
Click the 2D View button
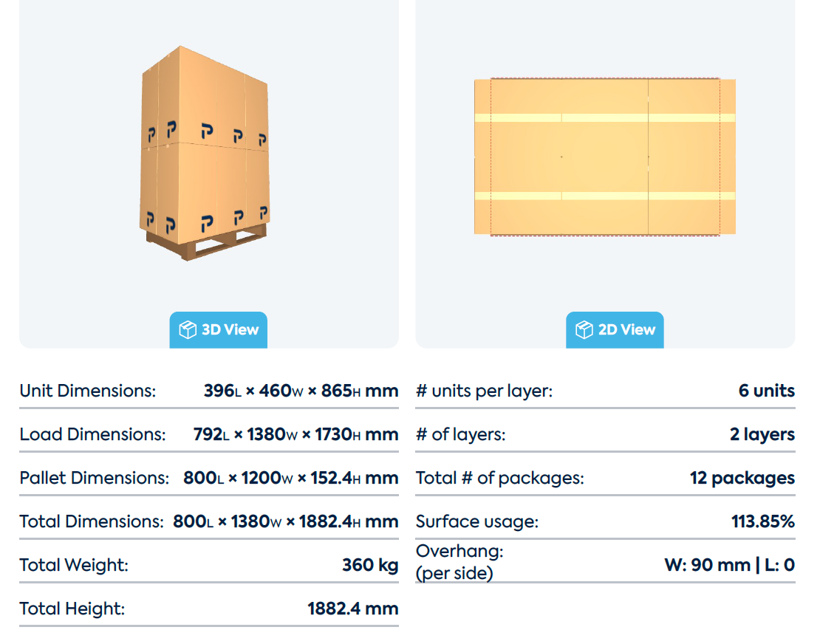[615, 330]
